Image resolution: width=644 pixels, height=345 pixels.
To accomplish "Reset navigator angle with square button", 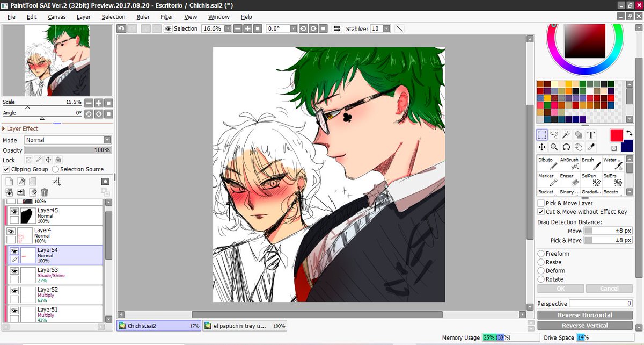I will [108, 114].
